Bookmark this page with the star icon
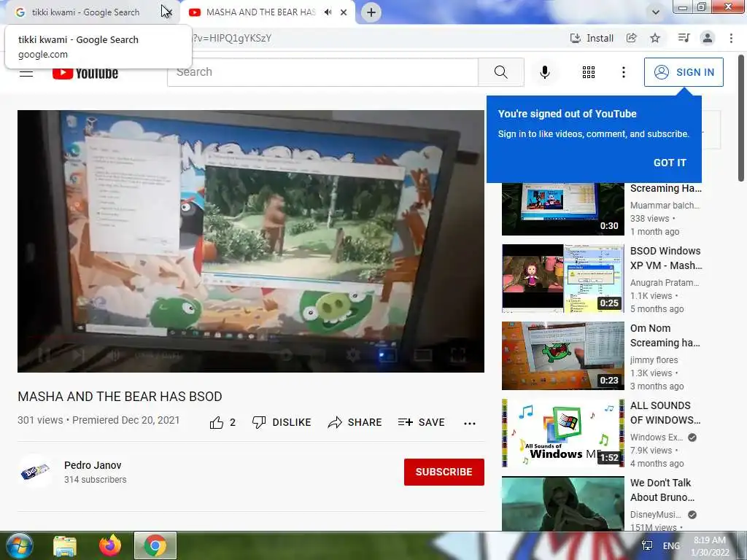 [655, 38]
